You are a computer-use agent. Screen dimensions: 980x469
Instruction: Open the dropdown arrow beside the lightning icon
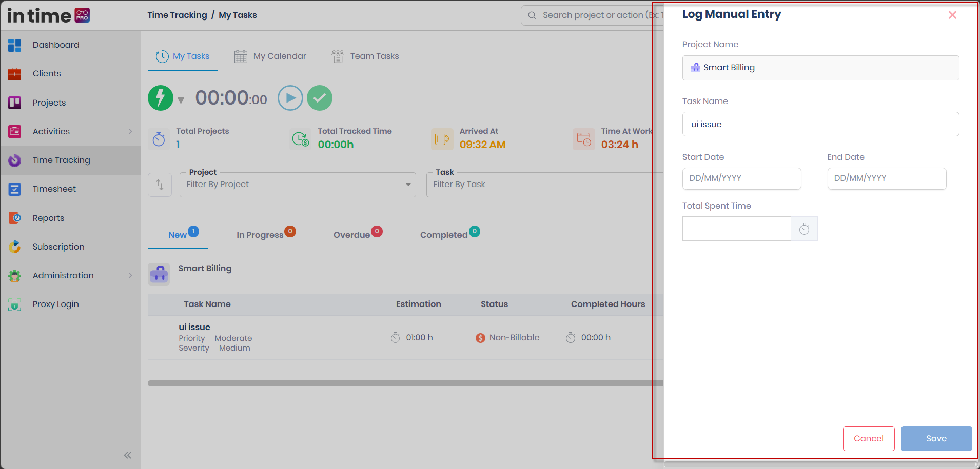point(181,100)
